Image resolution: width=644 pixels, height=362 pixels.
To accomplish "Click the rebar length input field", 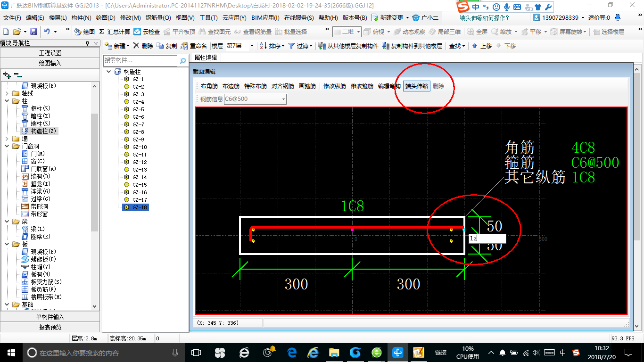I will click(x=487, y=239).
